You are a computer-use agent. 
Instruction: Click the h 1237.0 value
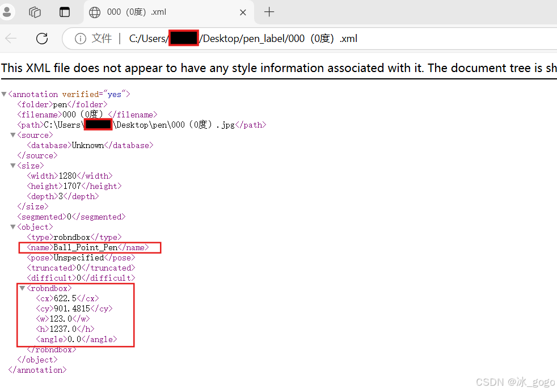tap(63, 329)
